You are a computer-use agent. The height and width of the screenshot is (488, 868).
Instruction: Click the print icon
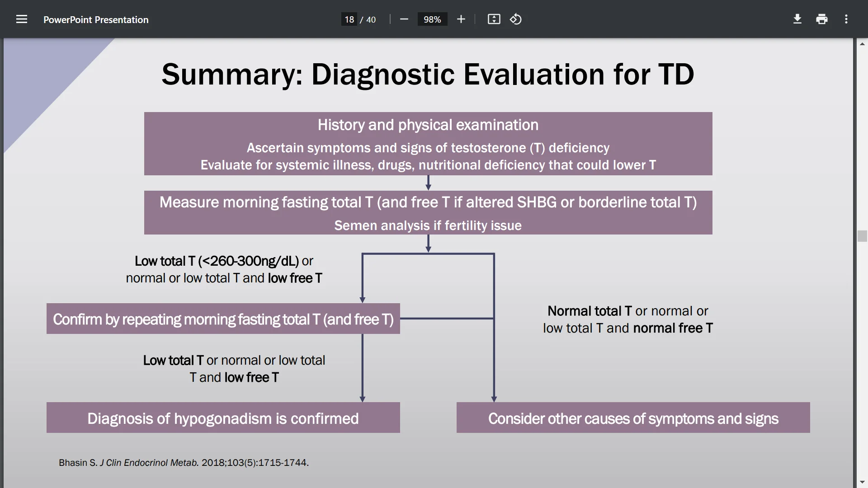pos(822,19)
